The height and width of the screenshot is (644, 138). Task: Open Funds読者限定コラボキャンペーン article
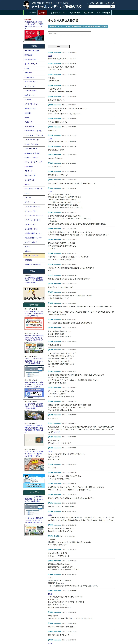(34, 384)
